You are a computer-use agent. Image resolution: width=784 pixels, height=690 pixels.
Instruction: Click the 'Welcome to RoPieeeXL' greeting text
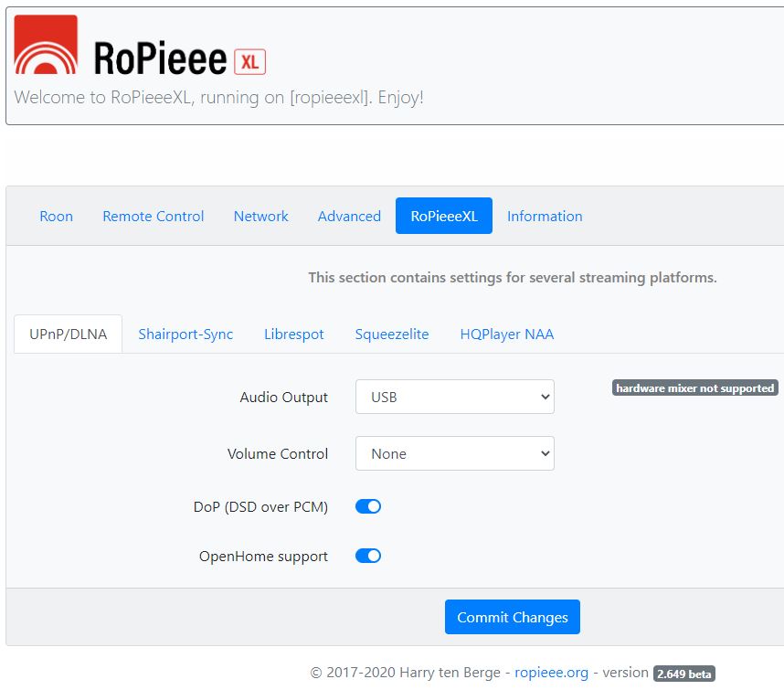(219, 97)
